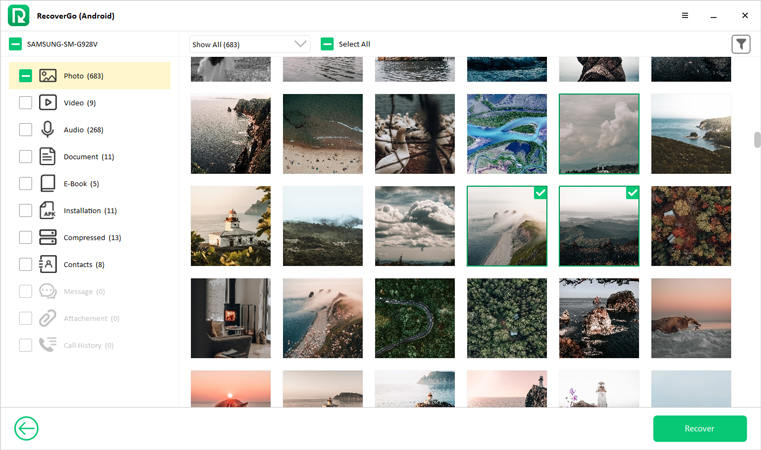Click the Contacts category icon

(47, 264)
